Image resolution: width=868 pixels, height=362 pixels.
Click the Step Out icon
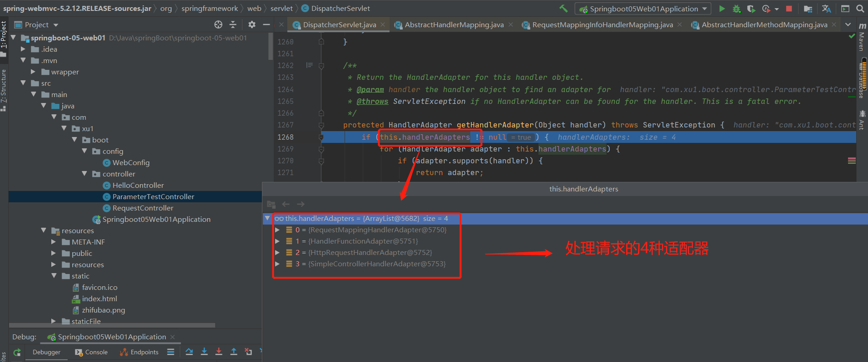click(234, 352)
